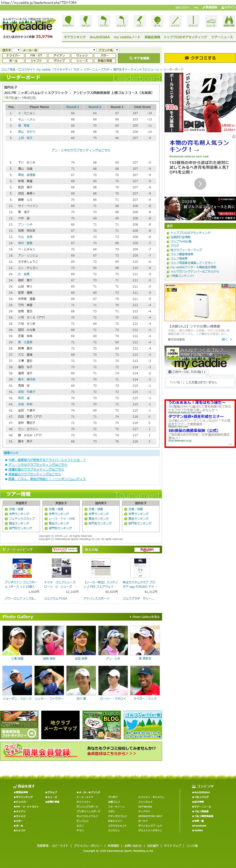Screen dimensions: 236x868
Task: Click the 地クラブメーカーマップ banner
Action: pyautogui.click(x=60, y=725)
